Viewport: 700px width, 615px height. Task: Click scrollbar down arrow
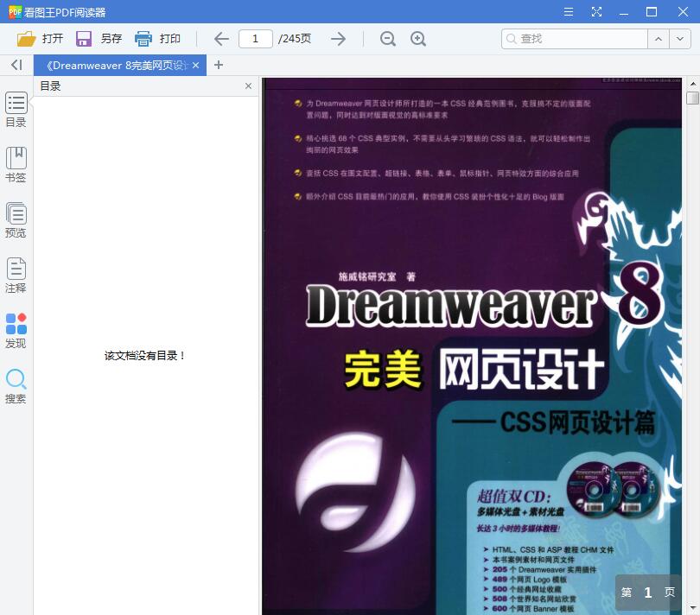(x=692, y=608)
